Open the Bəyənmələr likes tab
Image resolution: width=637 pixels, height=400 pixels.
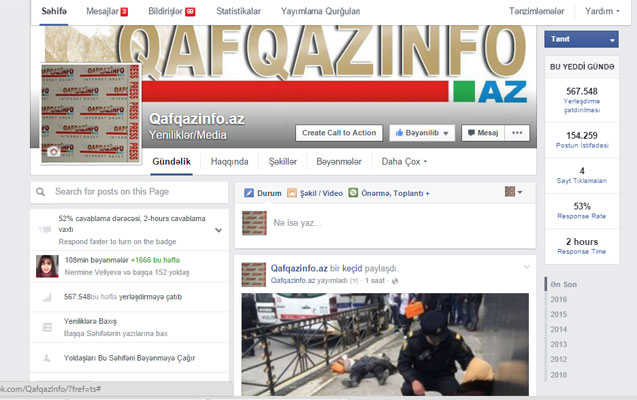click(x=339, y=162)
